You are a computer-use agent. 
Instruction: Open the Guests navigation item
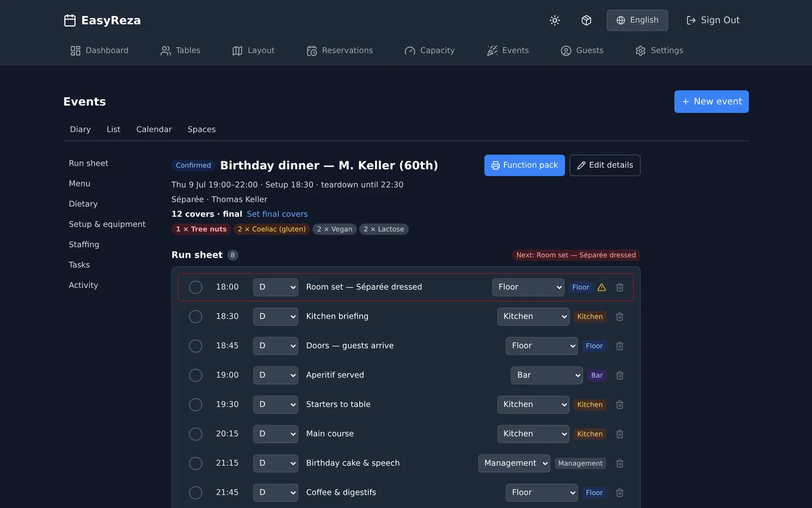[582, 51]
